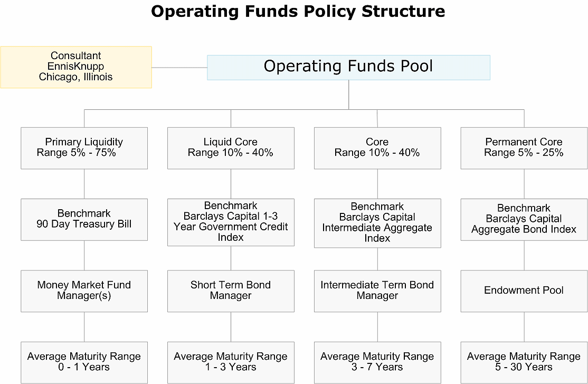Screen dimensions: 588x384
Task: Click the Intermediate Aggregate Index benchmark box
Action: (377, 223)
